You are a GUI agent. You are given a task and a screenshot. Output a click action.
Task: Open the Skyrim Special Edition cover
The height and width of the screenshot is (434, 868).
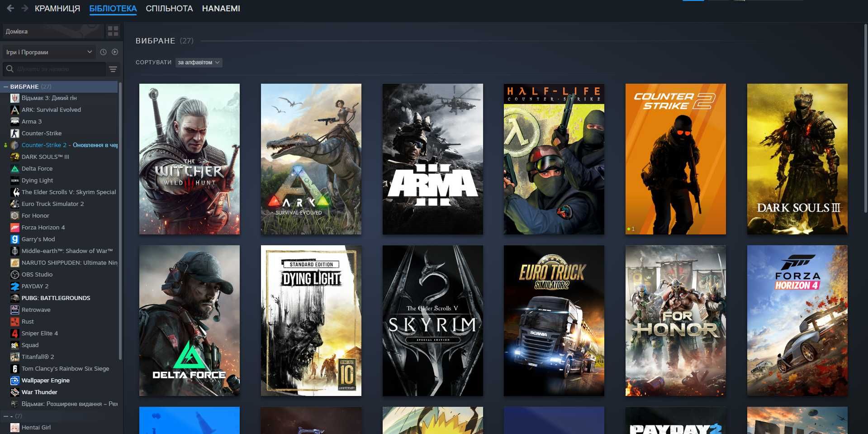(x=433, y=321)
